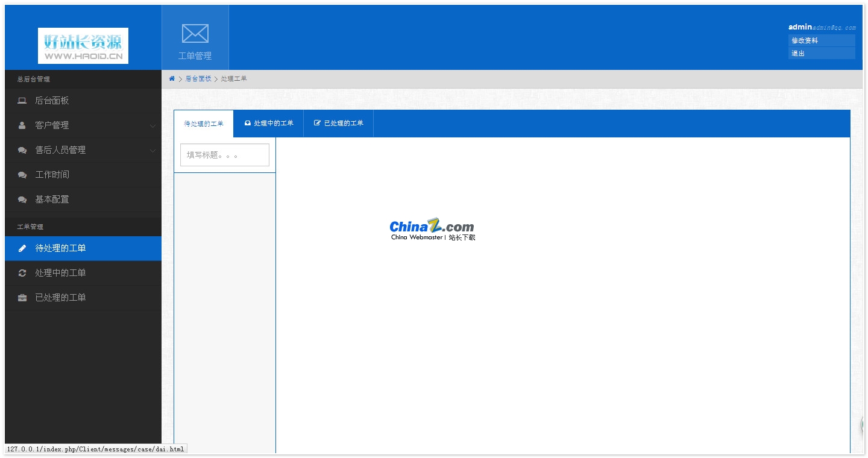Switch to the 待处理的工单 tab

pyautogui.click(x=204, y=124)
